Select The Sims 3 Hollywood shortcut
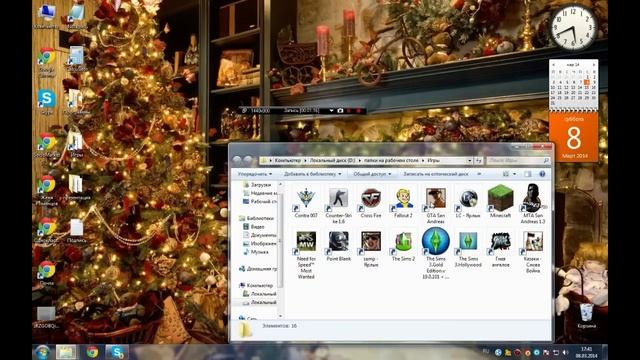Image resolution: width=640 pixels, height=360 pixels. coord(468,249)
